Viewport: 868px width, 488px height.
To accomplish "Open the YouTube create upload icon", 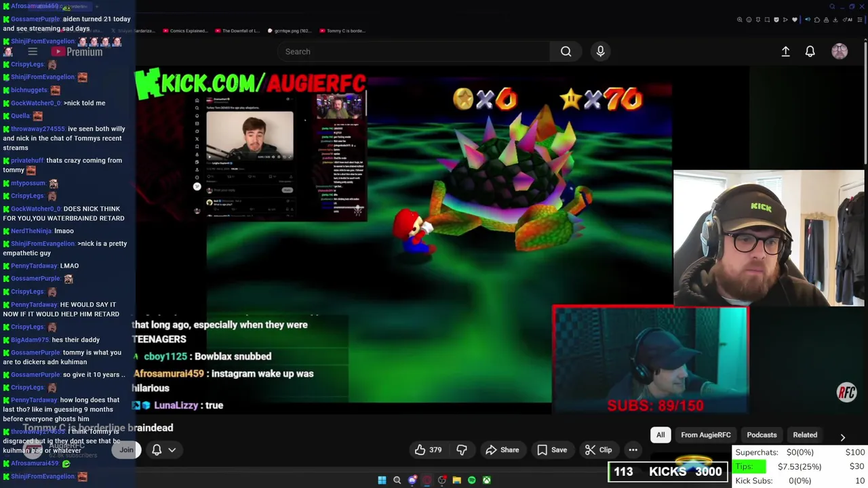I will [x=785, y=52].
